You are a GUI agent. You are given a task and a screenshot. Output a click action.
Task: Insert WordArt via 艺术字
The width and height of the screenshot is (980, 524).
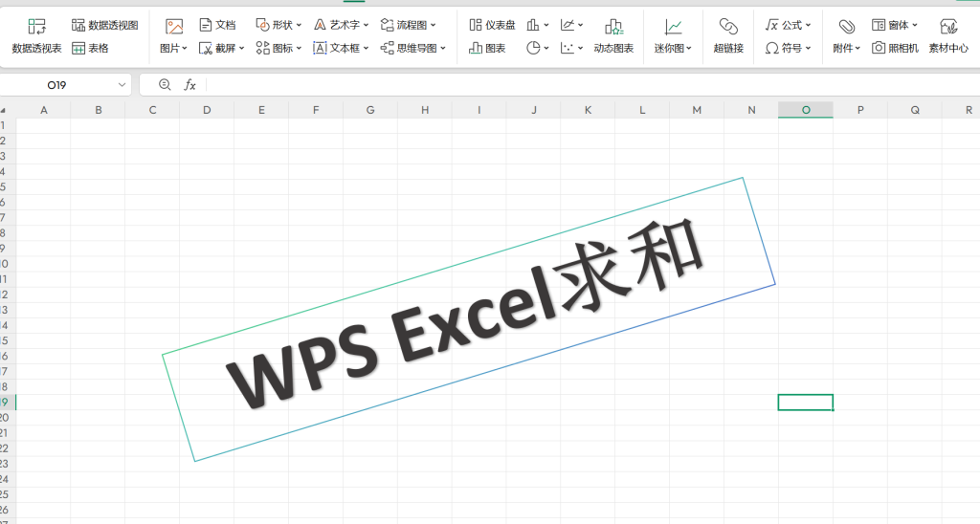337,25
